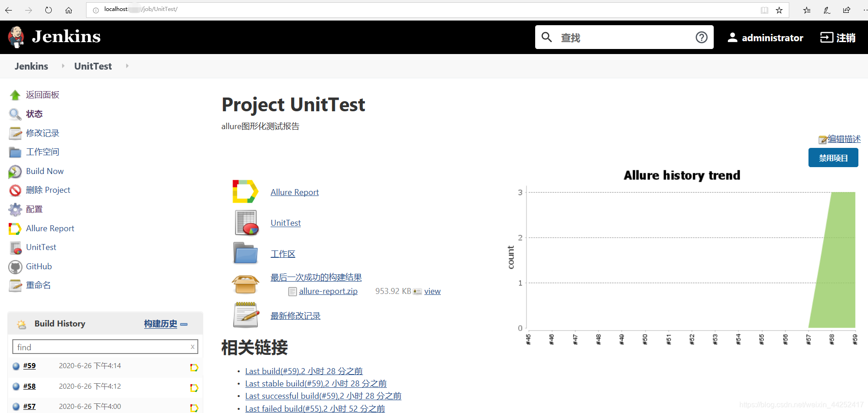Open 状态 in the sidebar
868x413 pixels.
(34, 114)
